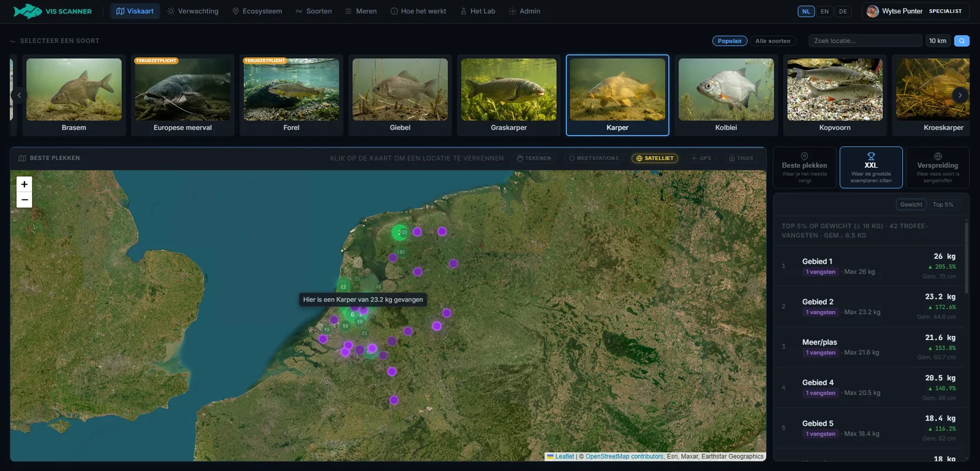Click the results list scrollbar
The width and height of the screenshot is (980, 471).
click(x=967, y=257)
